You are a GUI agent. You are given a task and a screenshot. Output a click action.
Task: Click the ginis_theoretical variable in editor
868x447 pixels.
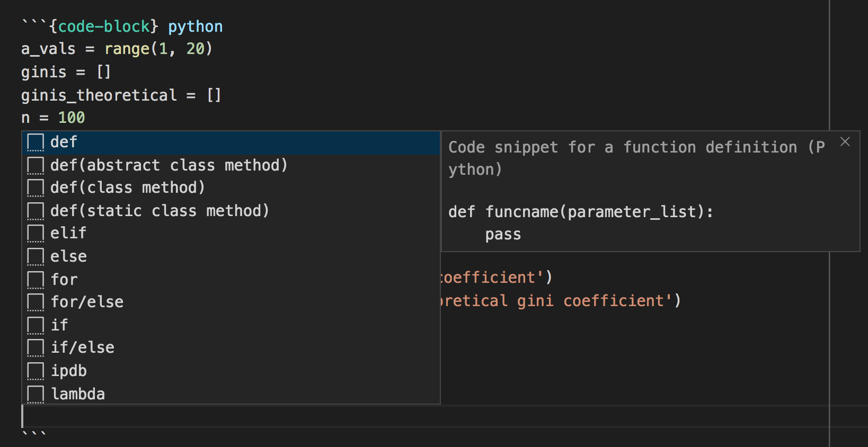[99, 95]
